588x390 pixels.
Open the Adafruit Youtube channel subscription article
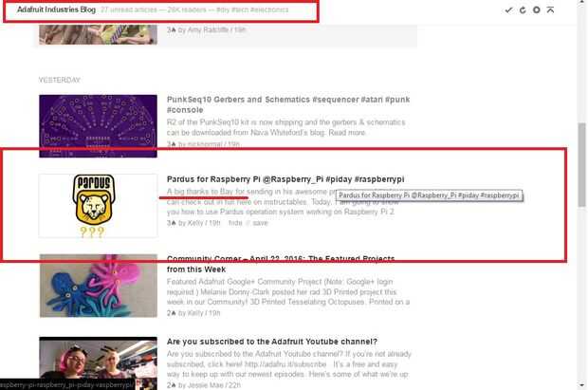point(272,342)
